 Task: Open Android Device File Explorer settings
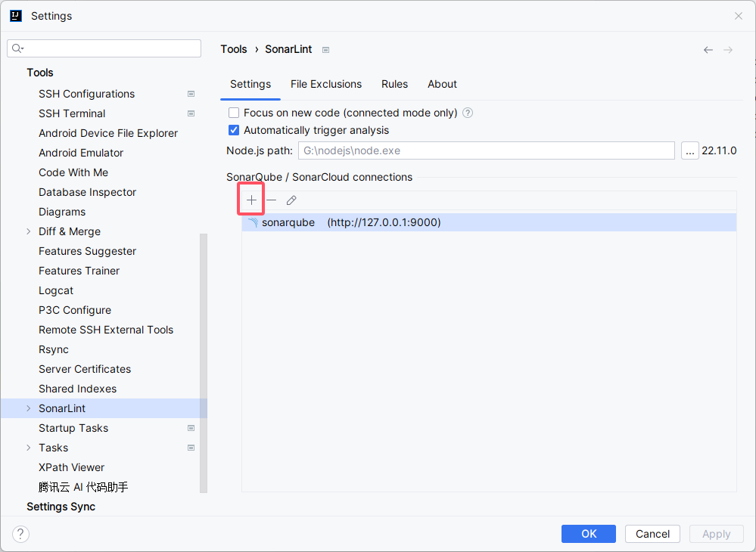tap(108, 133)
